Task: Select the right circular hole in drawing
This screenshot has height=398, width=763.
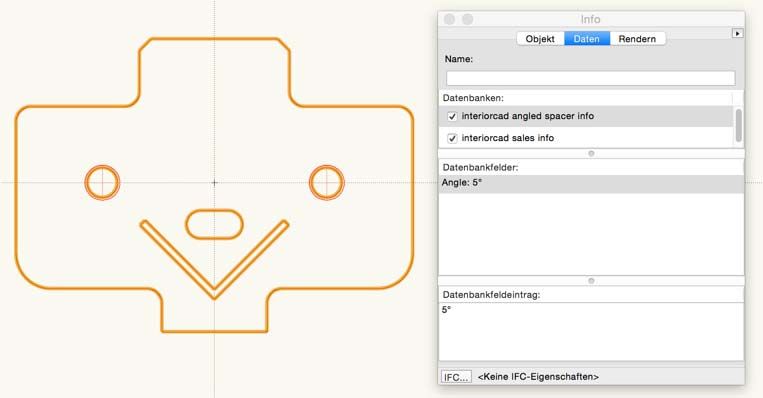Action: [327, 182]
